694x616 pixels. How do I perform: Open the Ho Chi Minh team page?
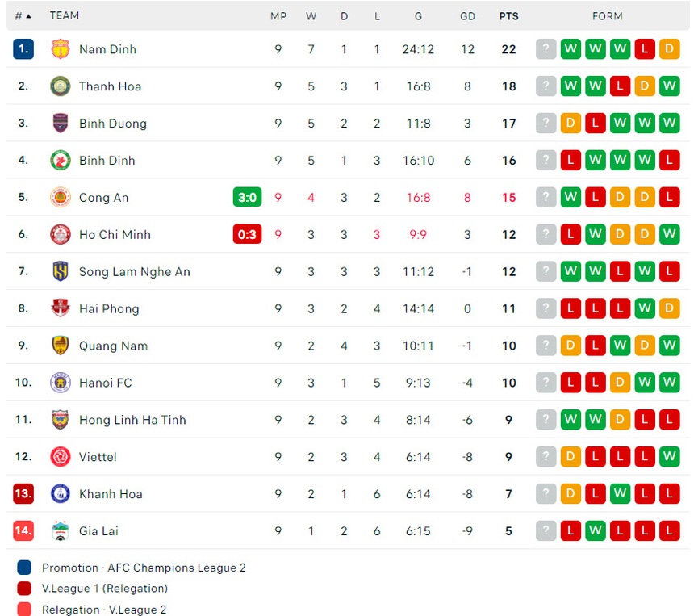pos(115,234)
